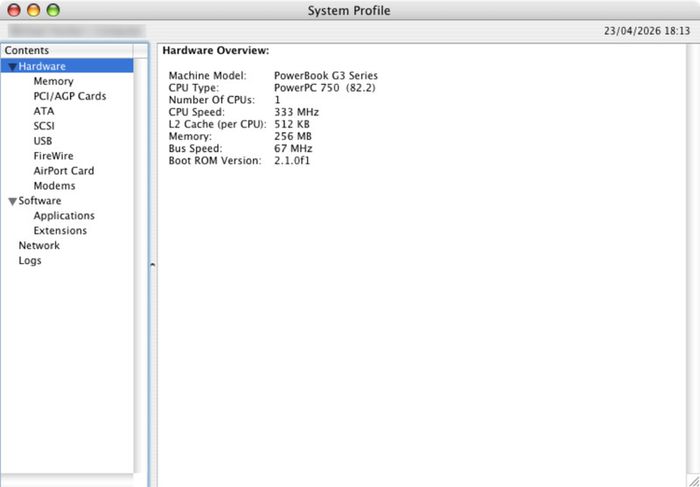The width and height of the screenshot is (700, 487).
Task: Close the System Profile window
Action: click(14, 10)
